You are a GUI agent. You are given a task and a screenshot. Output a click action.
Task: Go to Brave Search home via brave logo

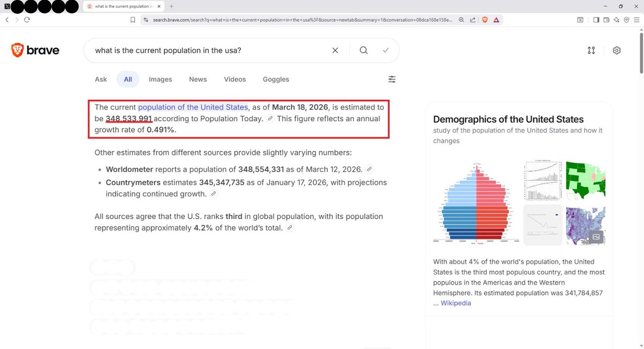[x=35, y=50]
